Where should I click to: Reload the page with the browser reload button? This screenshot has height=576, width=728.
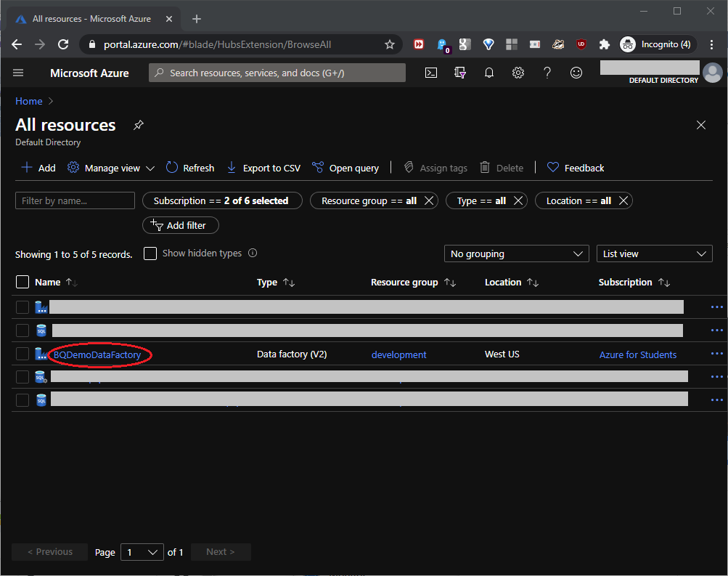click(x=63, y=44)
